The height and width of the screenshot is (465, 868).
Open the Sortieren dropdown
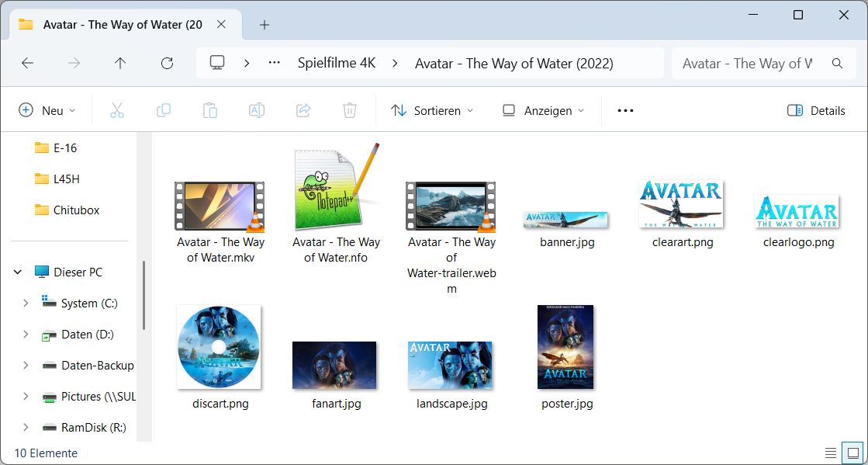click(432, 110)
